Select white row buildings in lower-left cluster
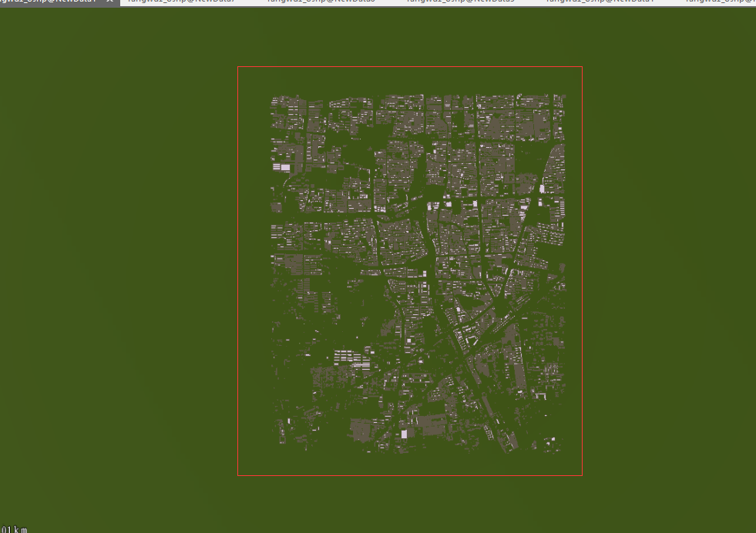The width and height of the screenshot is (756, 533). coord(346,356)
